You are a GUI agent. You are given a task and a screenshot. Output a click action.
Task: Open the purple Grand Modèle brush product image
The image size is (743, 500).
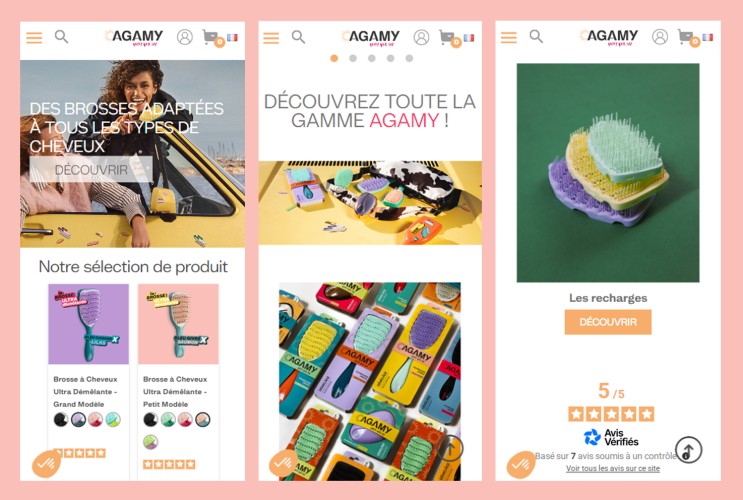(x=89, y=324)
